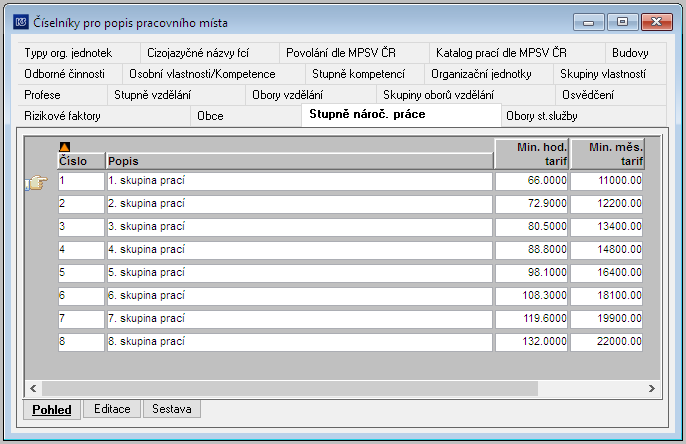The width and height of the screenshot is (686, 444).
Task: Click the application icon in title bar
Action: click(21, 21)
